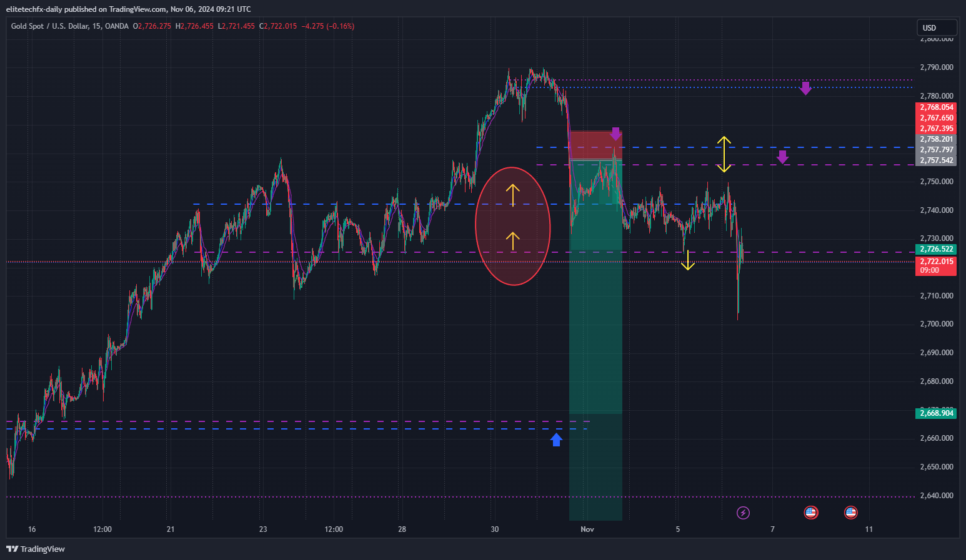Viewport: 966px width, 560px height.
Task: Click the 2,700.000 price axis label
Action: (x=937, y=324)
